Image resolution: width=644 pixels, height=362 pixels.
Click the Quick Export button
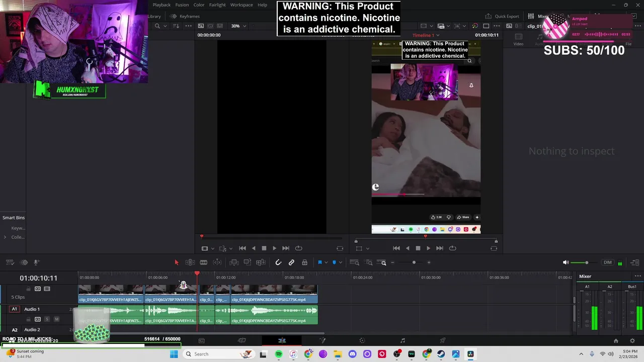pyautogui.click(x=502, y=17)
